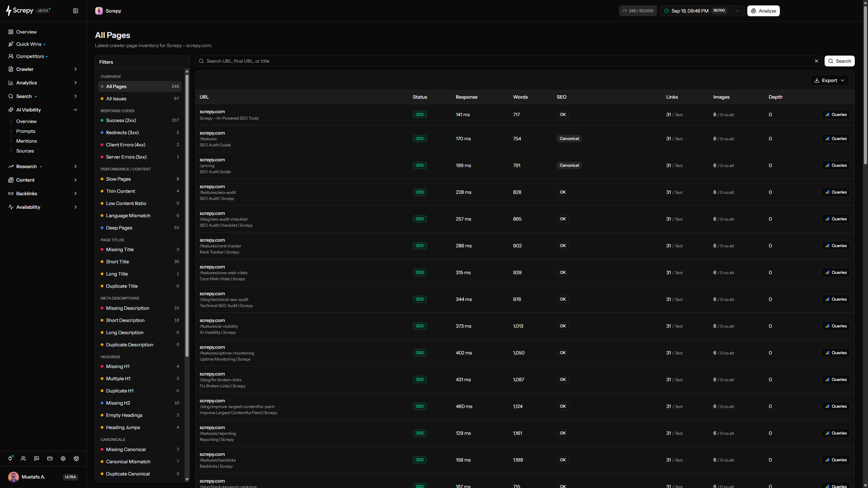Sort table by Response column header
Viewport: 868px width, 488px height.
coord(467,97)
